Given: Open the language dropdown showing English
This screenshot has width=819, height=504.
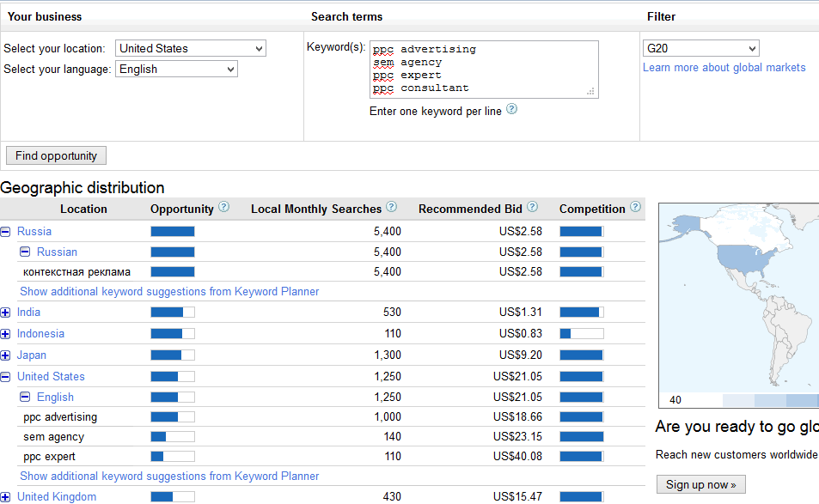Looking at the screenshot, I should pyautogui.click(x=176, y=69).
